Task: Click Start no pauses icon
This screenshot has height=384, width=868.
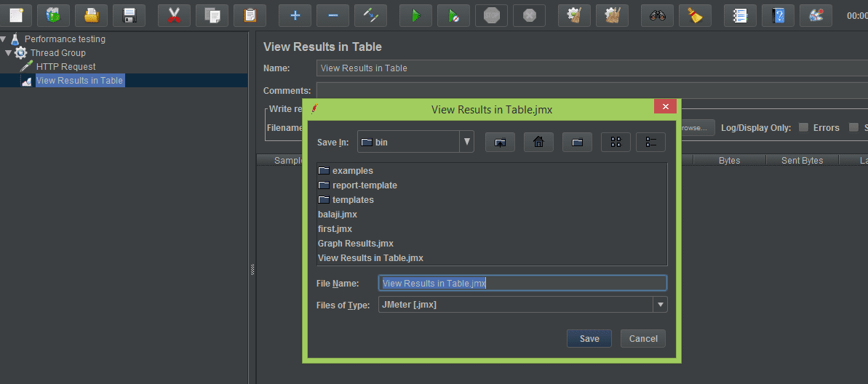Action: pos(454,15)
